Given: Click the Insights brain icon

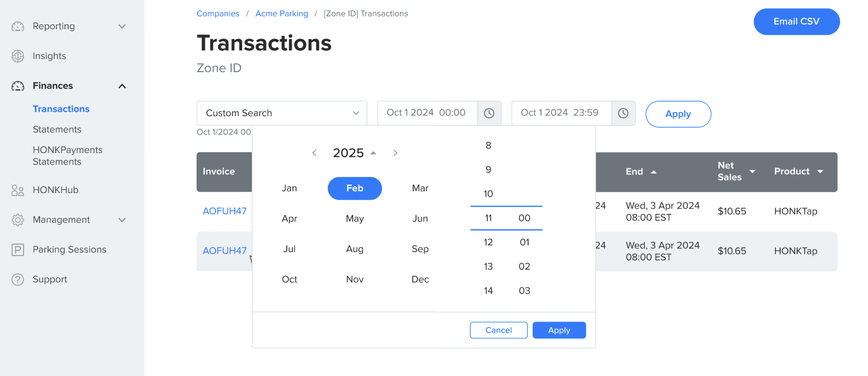Looking at the screenshot, I should (18, 56).
